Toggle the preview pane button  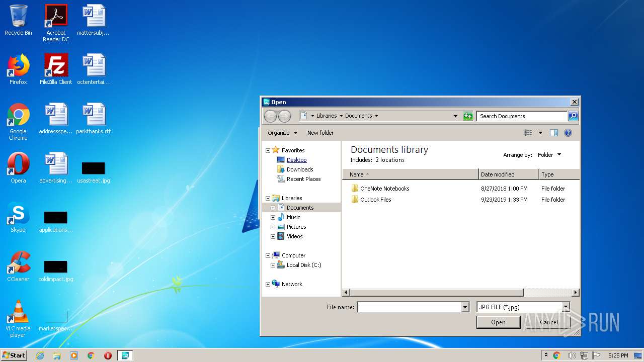554,133
